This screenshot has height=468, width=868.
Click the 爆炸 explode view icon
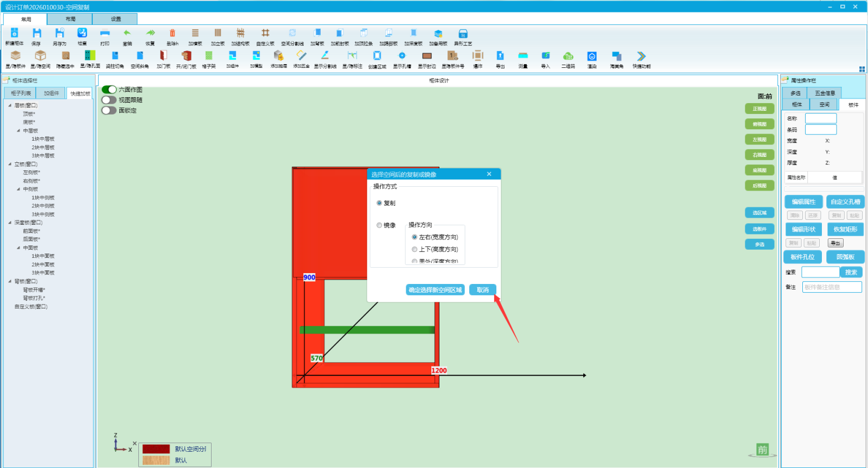click(477, 56)
